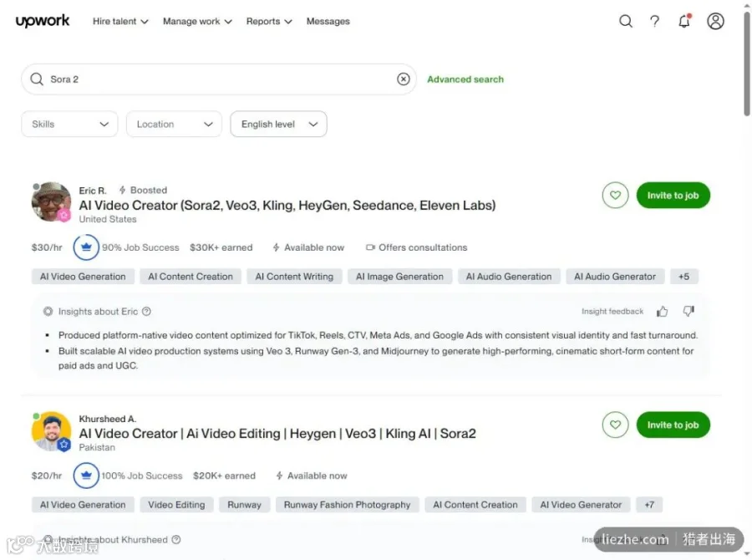Viewport: 752px width, 560px height.
Task: Open Eric R.'s profile photo
Action: [51, 202]
